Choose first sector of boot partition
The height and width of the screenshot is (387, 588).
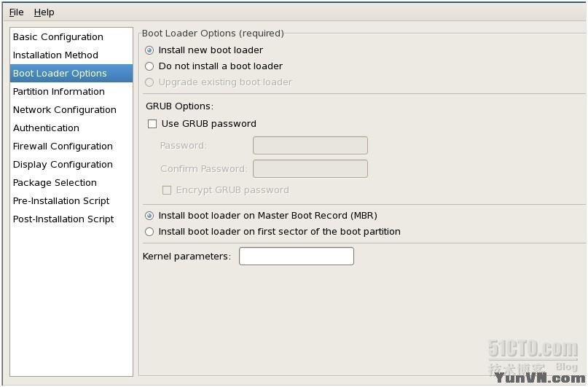click(x=150, y=232)
